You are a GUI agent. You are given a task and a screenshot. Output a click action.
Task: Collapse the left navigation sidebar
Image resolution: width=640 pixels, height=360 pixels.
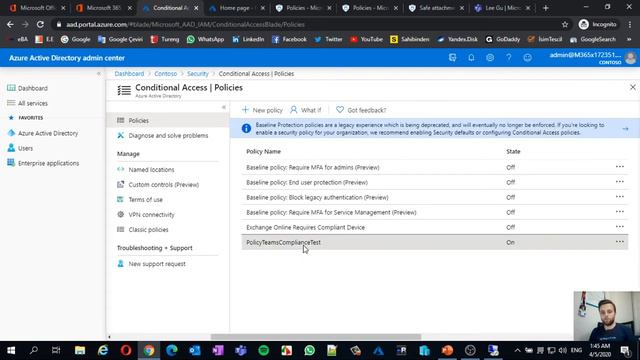coord(98,73)
